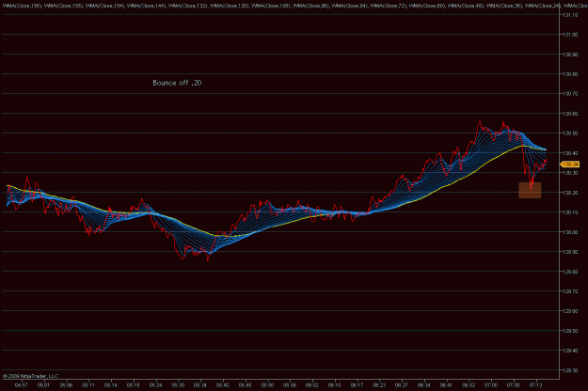The image size is (588, 391).
Task: Click the 05:06 time axis label
Action: coord(66,385)
